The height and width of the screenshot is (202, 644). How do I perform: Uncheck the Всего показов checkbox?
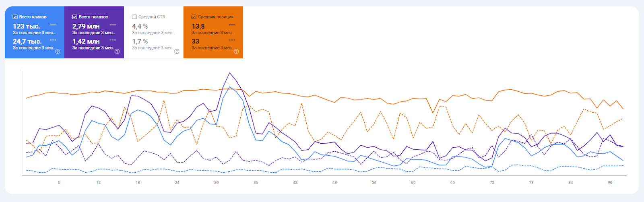[74, 17]
